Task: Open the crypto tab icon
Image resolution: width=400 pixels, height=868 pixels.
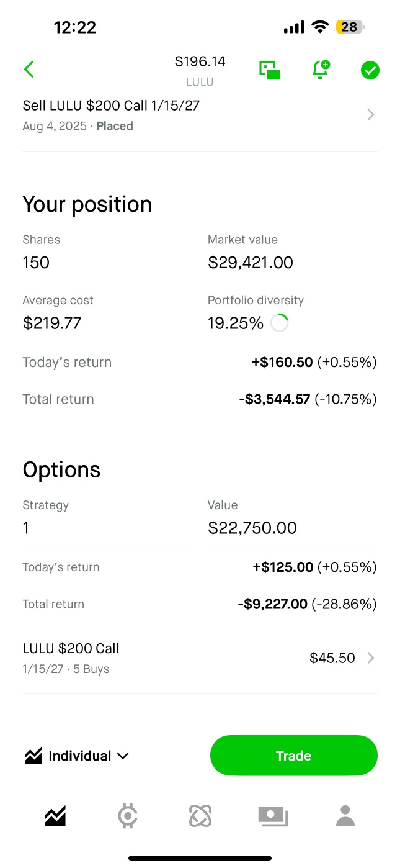Action: point(128,815)
